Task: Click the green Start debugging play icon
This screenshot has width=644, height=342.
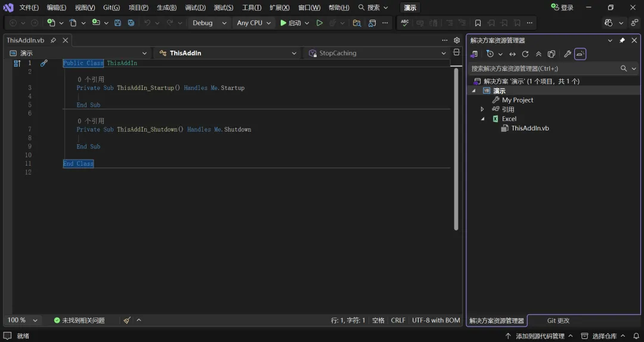Action: [x=283, y=23]
